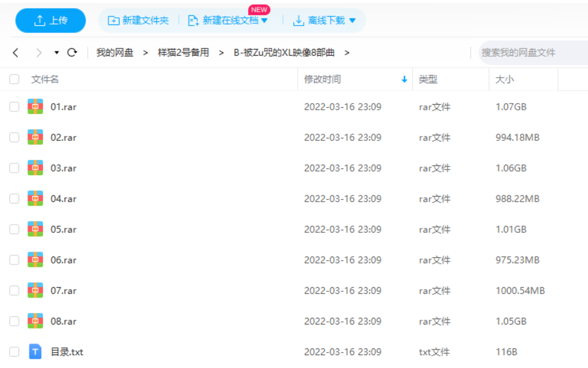Click the 搜索我的网盘文件 search field
The height and width of the screenshot is (368, 588).
pos(532,53)
